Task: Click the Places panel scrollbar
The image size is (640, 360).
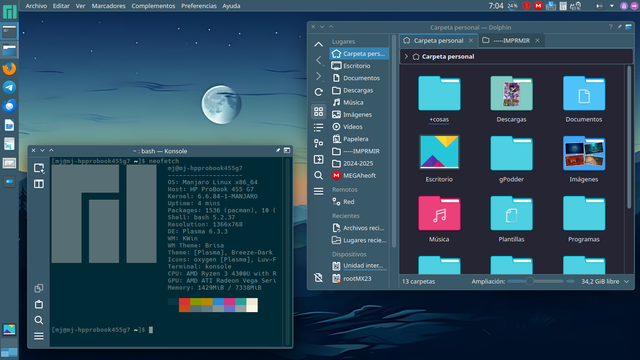Action: click(x=394, y=141)
